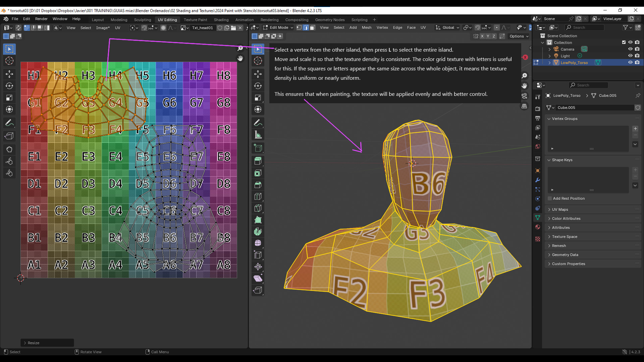Open the Modifiers properties tab (wrench)

tap(538, 180)
